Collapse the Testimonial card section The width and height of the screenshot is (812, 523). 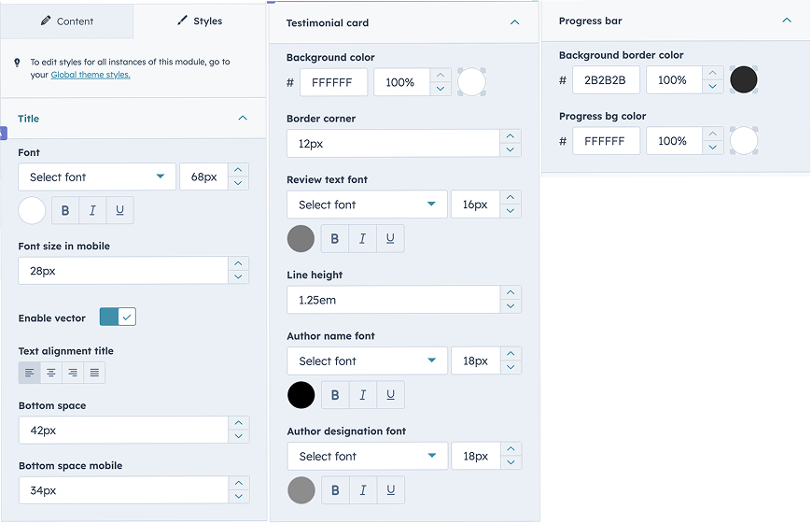pos(514,22)
